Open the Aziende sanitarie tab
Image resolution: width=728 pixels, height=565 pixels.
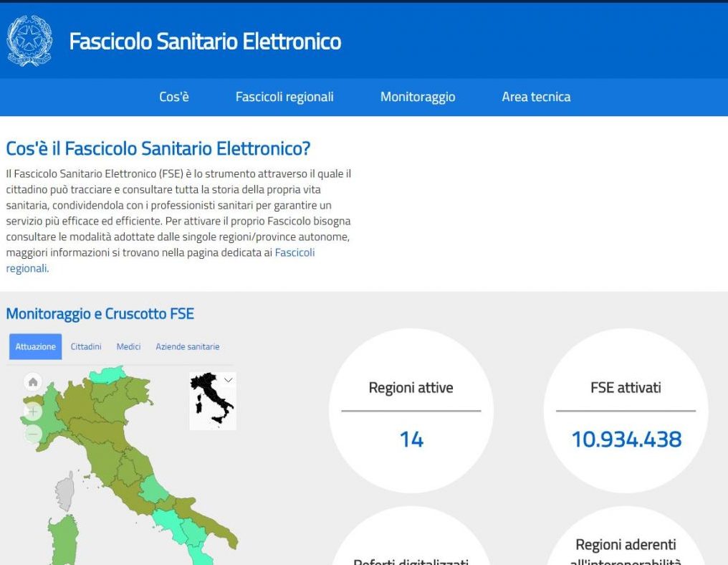pyautogui.click(x=188, y=346)
